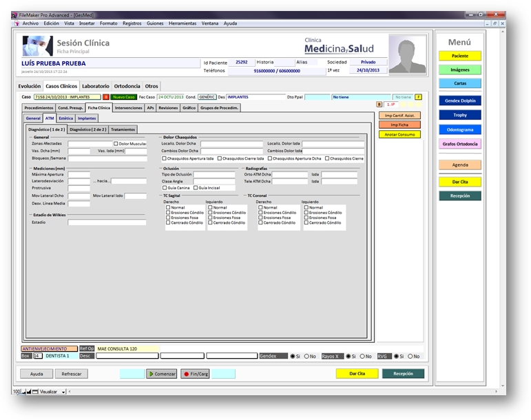This screenshot has height=420, width=531.
Task: Open the Zonas Afectadas field
Action: tap(90, 144)
